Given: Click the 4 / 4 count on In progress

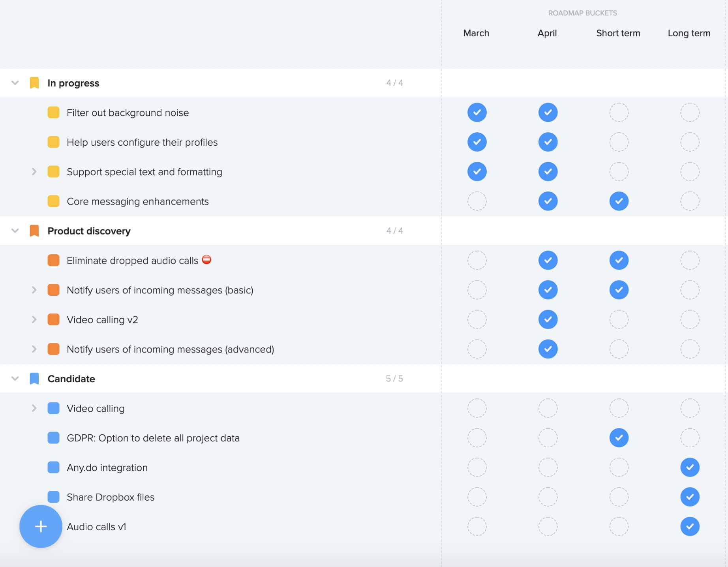Looking at the screenshot, I should click(394, 83).
